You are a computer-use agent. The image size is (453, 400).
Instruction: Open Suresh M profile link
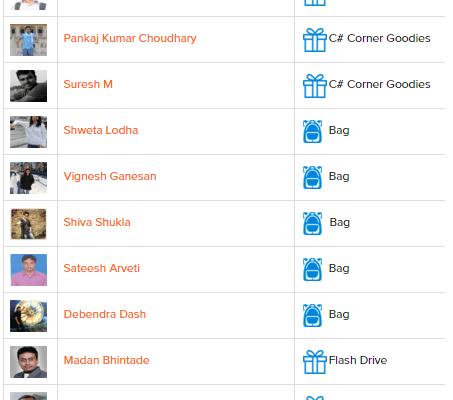coord(88,84)
